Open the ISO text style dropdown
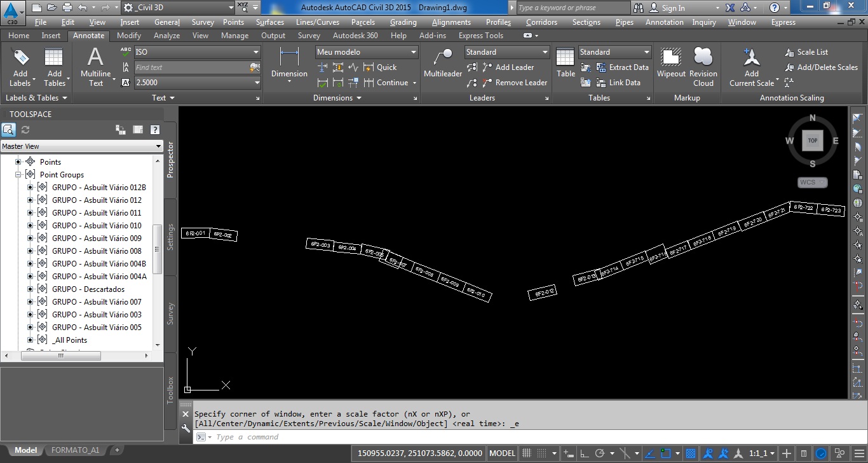 point(255,52)
